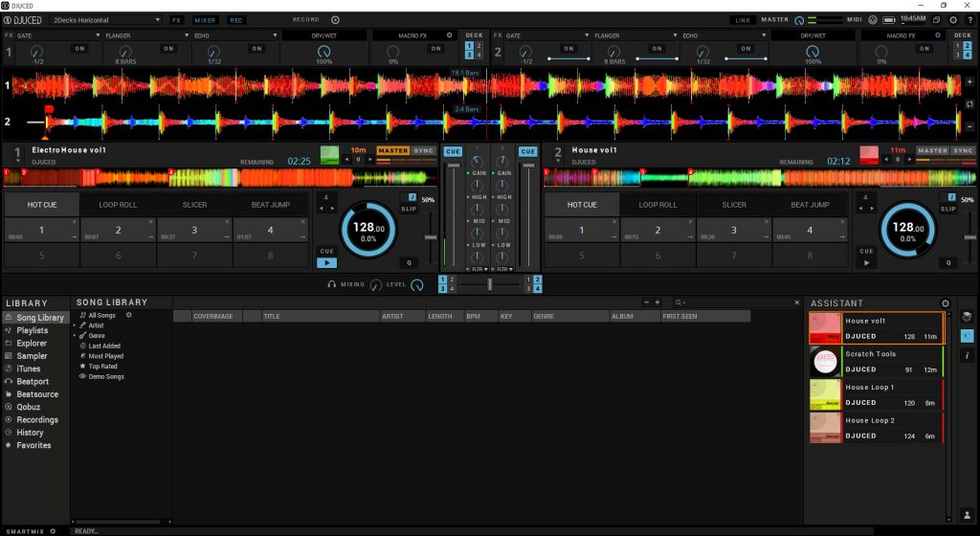Toggle MASTER on deck 2
Viewport: 980px width, 536px height.
click(x=932, y=150)
